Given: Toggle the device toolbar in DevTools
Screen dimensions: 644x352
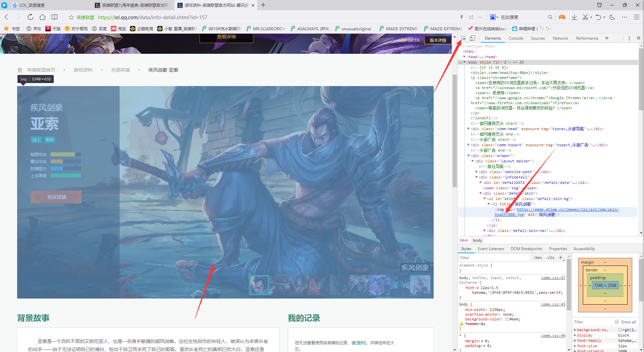Looking at the screenshot, I should (472, 38).
